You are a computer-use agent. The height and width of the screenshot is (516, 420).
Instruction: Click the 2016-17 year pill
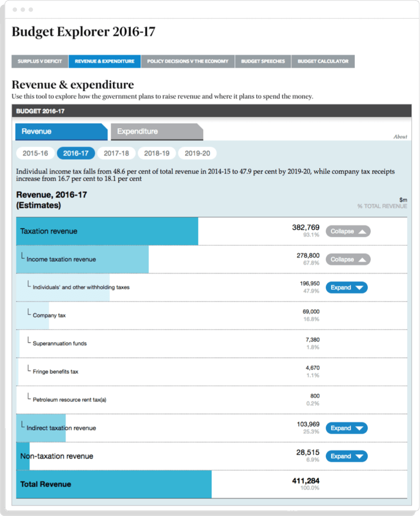point(76,154)
